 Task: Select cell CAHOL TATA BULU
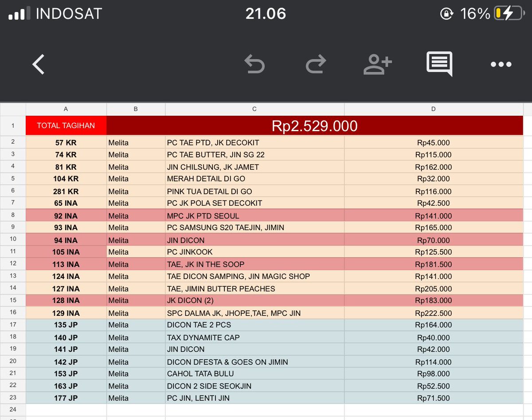255,373
